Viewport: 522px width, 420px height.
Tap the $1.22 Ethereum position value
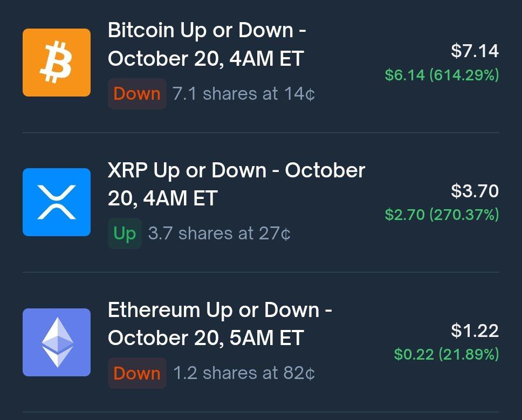point(475,331)
